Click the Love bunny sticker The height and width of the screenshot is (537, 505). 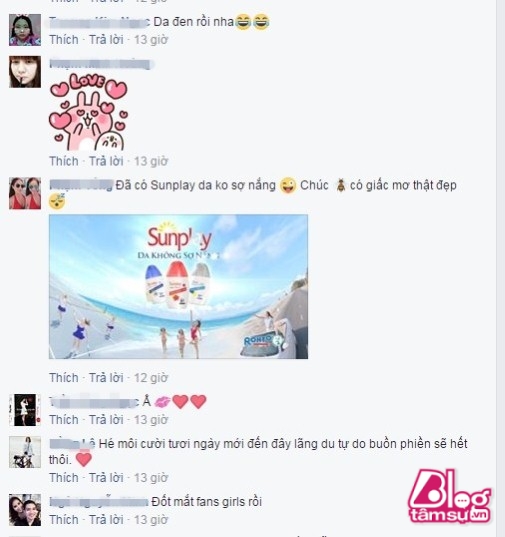point(88,112)
